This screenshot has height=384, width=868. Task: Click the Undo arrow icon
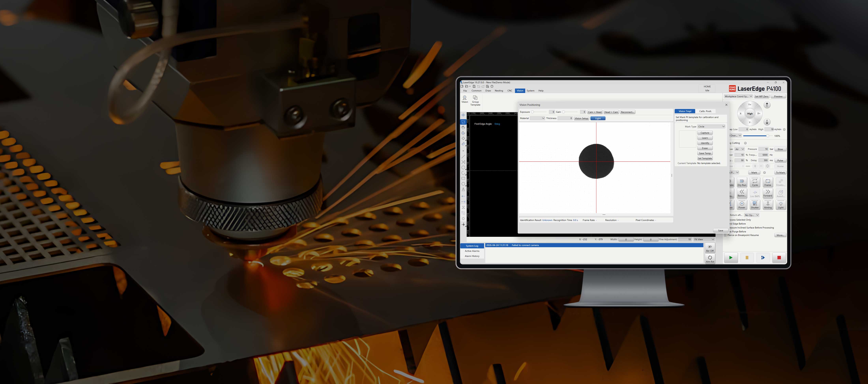click(x=478, y=86)
